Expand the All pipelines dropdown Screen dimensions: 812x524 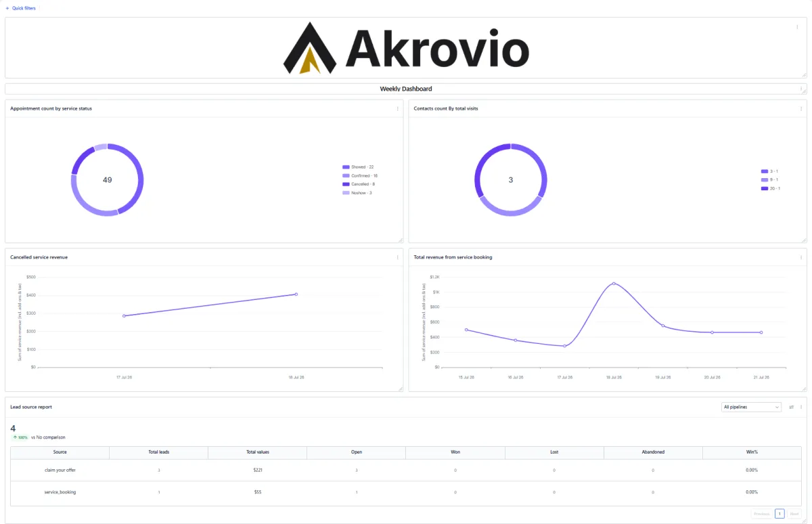(x=751, y=407)
